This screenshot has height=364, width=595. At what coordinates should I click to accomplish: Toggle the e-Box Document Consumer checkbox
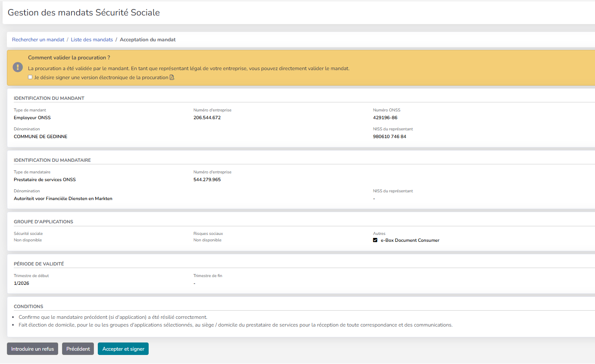pyautogui.click(x=375, y=241)
